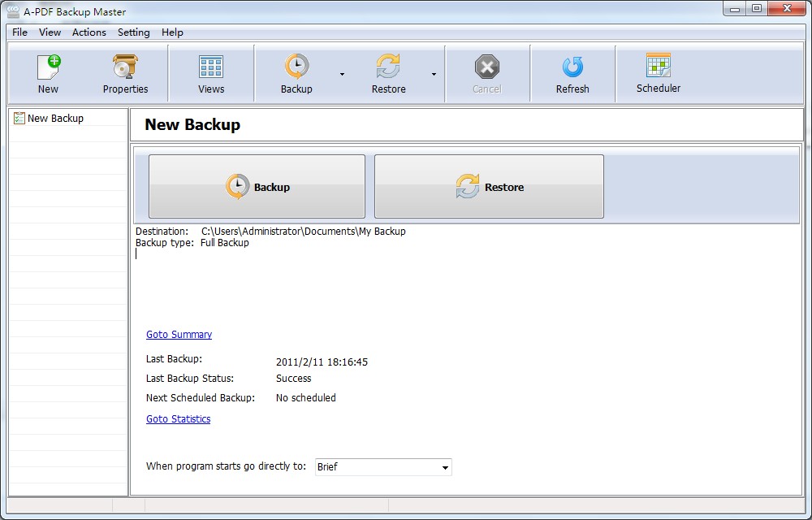The image size is (812, 520).
Task: Expand the toolbar Restore dropdown arrow
Action: 434,74
